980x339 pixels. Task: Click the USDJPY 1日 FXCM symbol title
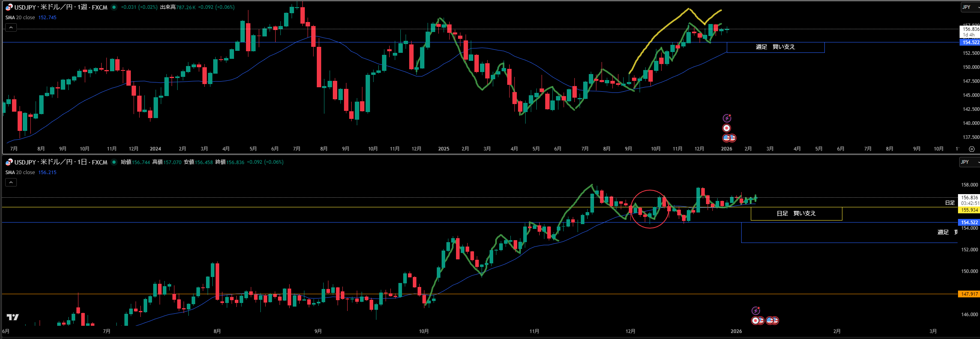pos(61,162)
